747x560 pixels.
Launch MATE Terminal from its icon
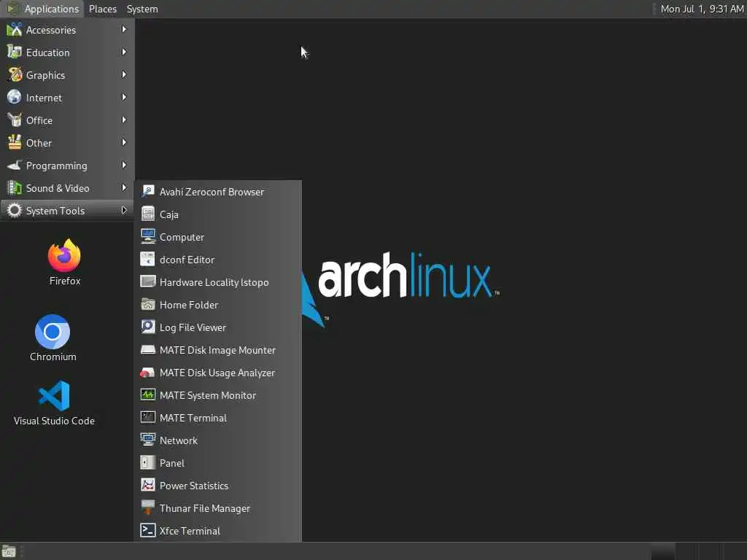click(147, 418)
